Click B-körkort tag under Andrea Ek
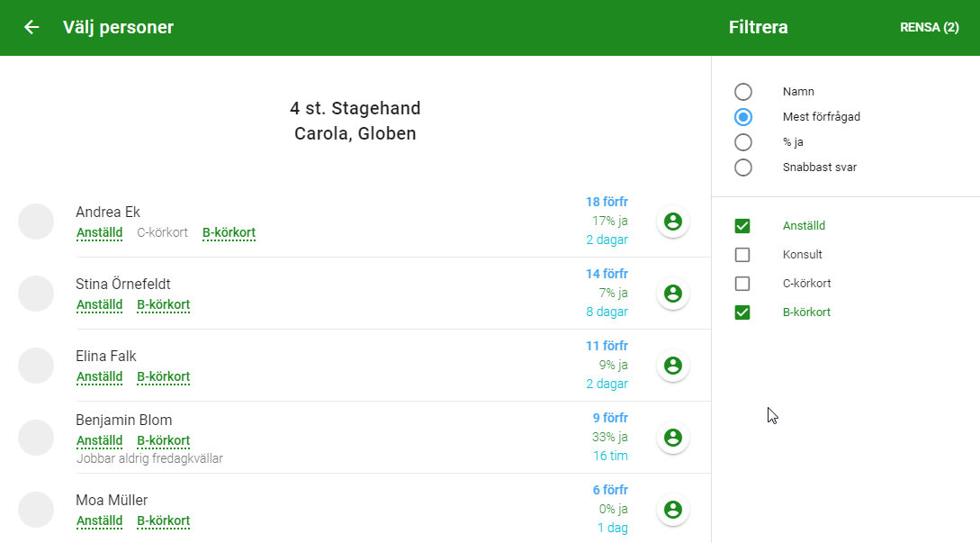980x543 pixels. point(229,233)
